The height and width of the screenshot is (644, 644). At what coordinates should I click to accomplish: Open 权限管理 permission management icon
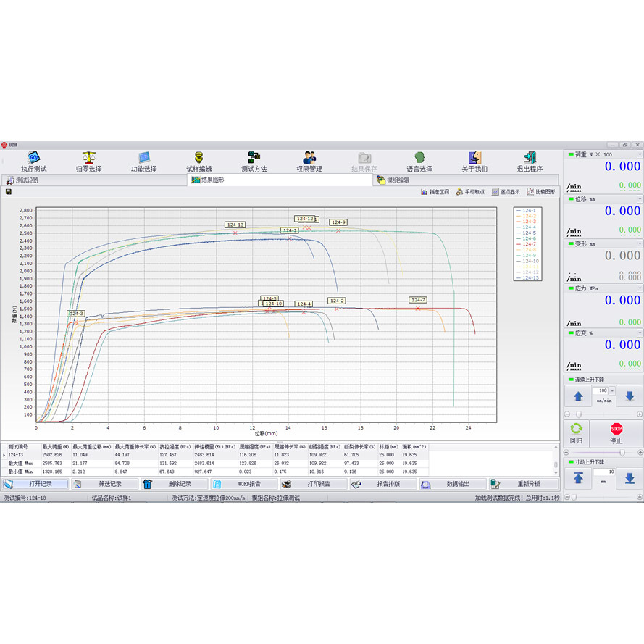309,158
